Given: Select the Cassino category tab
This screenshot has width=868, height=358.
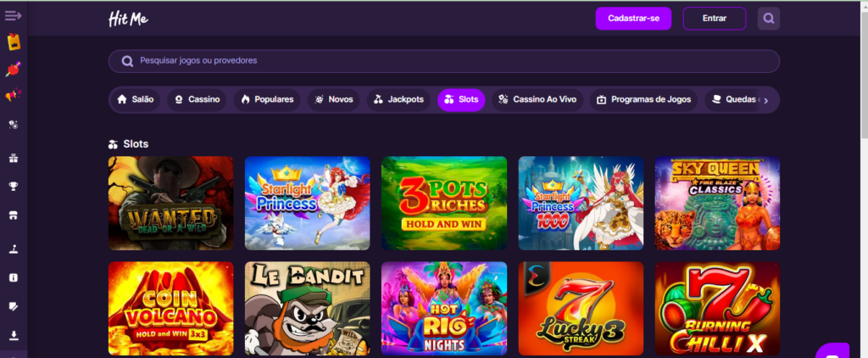Looking at the screenshot, I should (x=197, y=100).
